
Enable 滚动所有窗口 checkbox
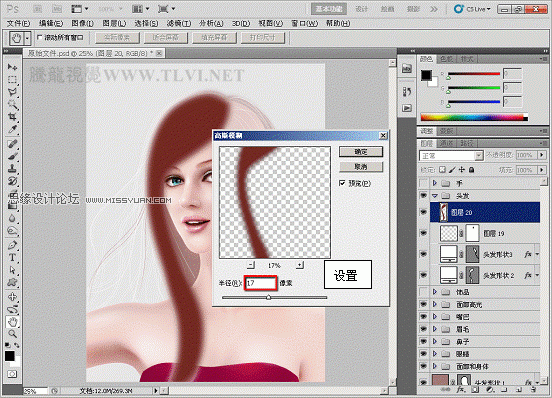click(x=39, y=37)
